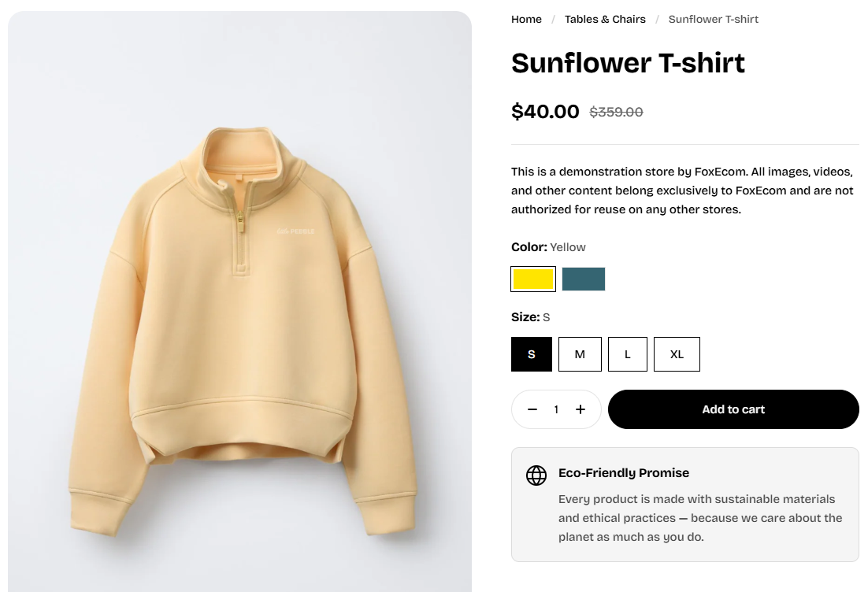The height and width of the screenshot is (592, 868).
Task: Select the yellow color swatch
Action: pos(533,279)
